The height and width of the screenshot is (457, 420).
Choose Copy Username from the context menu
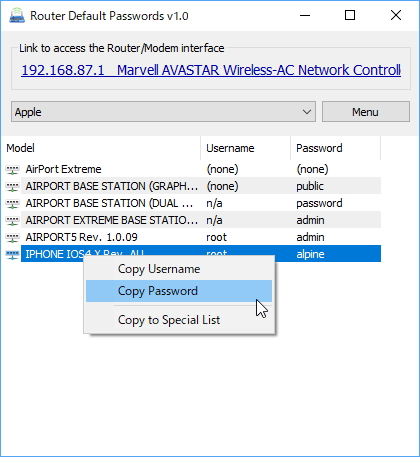click(x=179, y=269)
